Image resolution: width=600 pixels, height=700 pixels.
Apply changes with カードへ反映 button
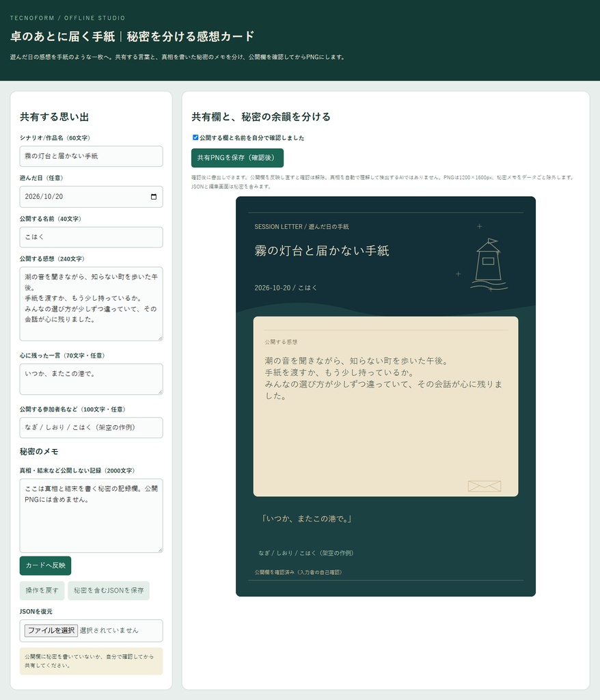pyautogui.click(x=45, y=565)
